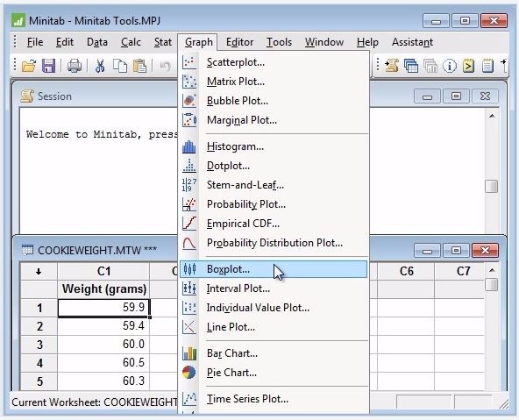Viewport: 519px width, 420px height.
Task: Open the Show Worksheets Folder icon
Action: point(411,66)
